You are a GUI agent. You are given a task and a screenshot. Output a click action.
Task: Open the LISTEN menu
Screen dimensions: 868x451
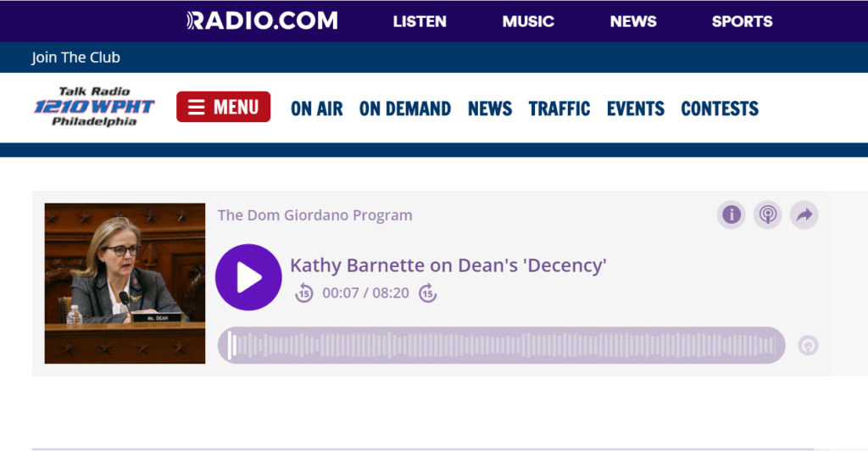coord(420,21)
